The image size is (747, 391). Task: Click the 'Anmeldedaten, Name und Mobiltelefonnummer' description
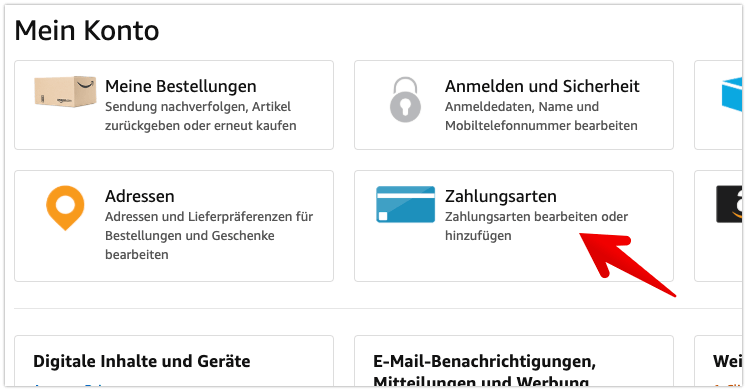(x=541, y=116)
